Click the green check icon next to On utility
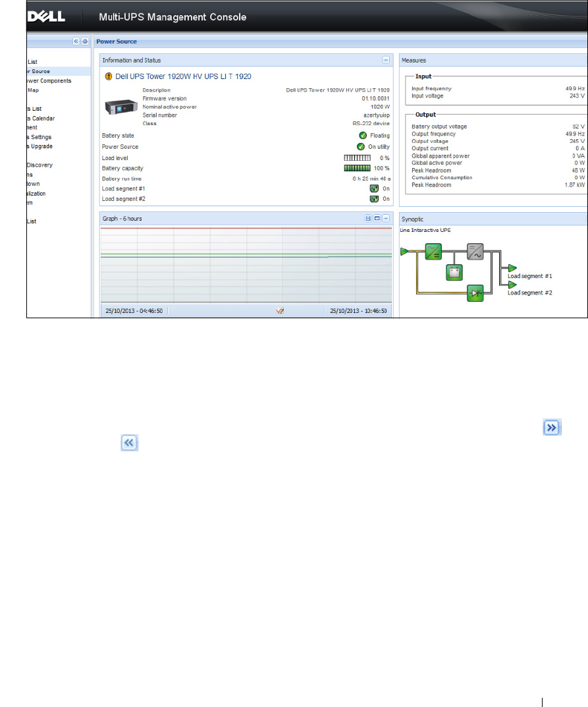The width and height of the screenshot is (588, 707). click(x=360, y=146)
